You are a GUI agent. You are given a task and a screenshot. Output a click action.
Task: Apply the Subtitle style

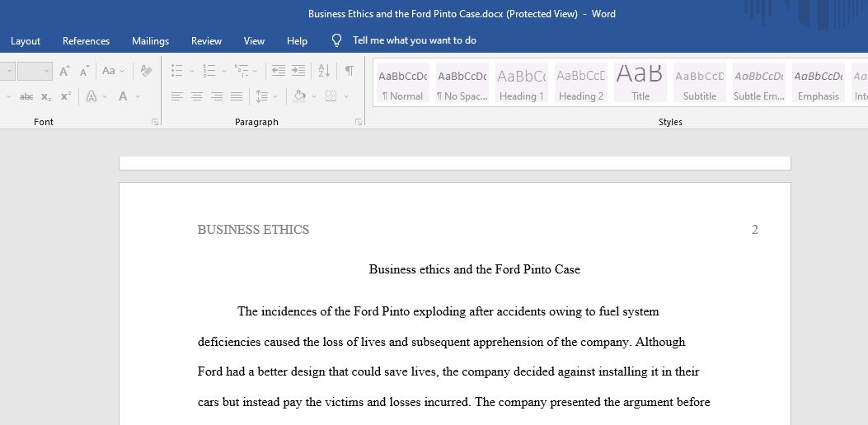pyautogui.click(x=700, y=82)
